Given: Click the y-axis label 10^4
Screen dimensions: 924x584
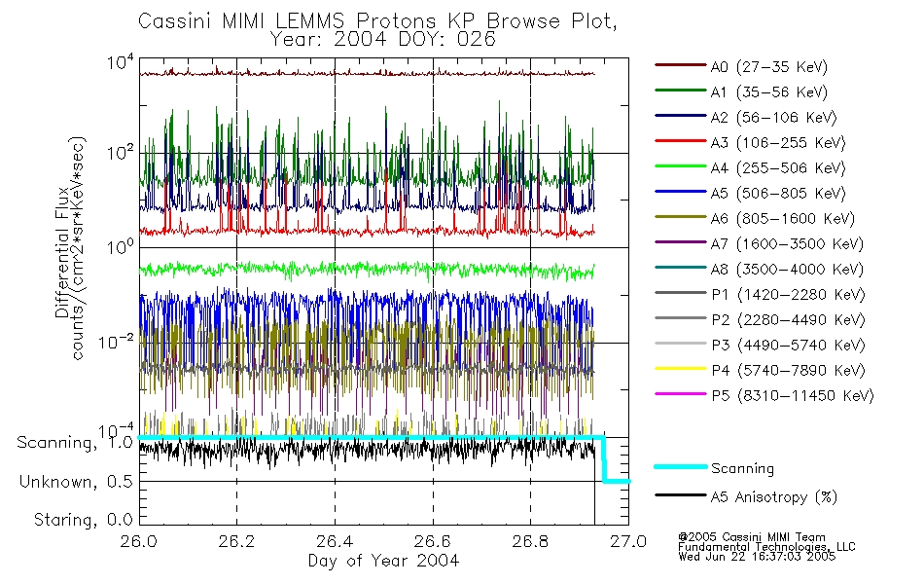Looking at the screenshot, I should pyautogui.click(x=121, y=61).
